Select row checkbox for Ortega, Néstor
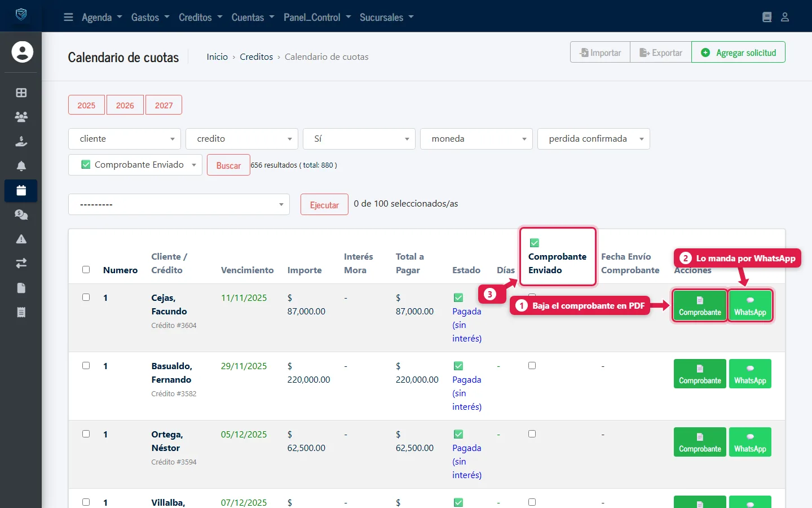812x508 pixels. click(x=86, y=433)
